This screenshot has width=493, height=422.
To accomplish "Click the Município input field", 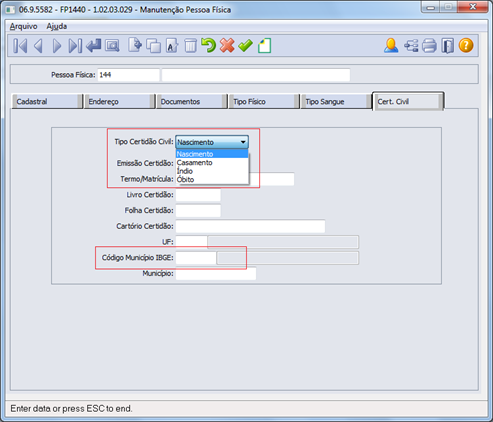I will pos(216,274).
